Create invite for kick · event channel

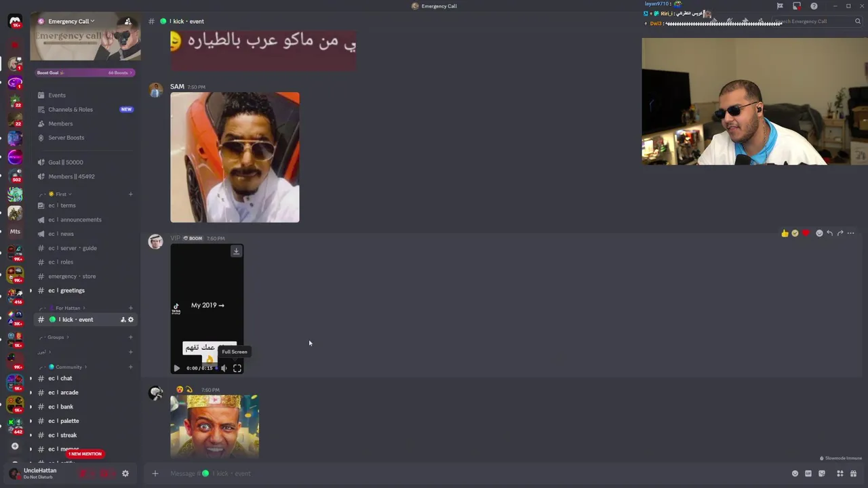point(123,319)
